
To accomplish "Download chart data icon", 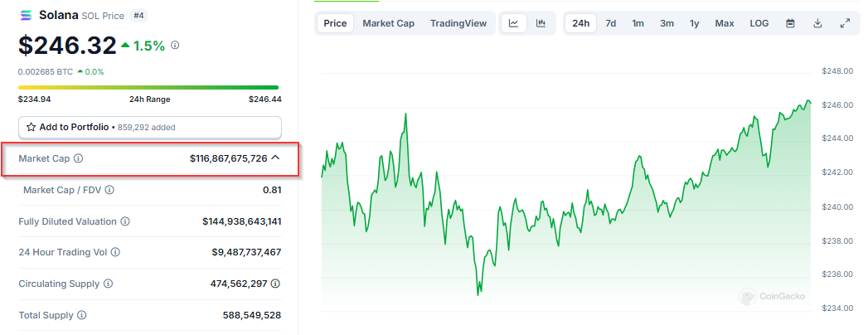I will [x=817, y=23].
